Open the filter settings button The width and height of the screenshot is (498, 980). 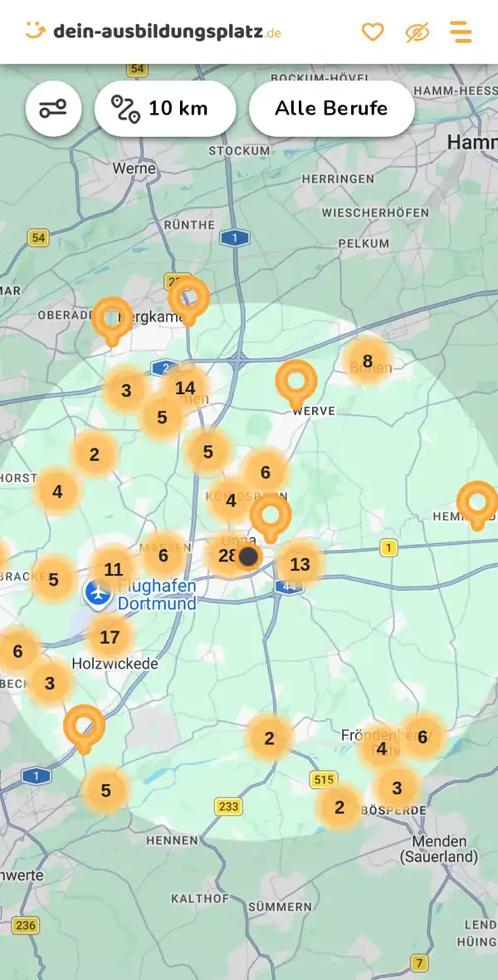[x=54, y=109]
